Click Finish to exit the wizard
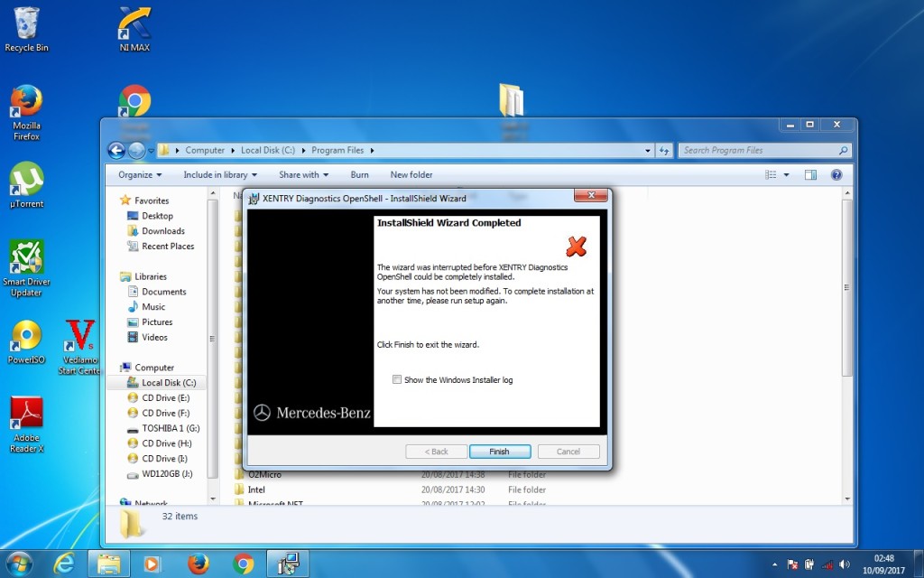Image resolution: width=924 pixels, height=578 pixels. click(499, 452)
